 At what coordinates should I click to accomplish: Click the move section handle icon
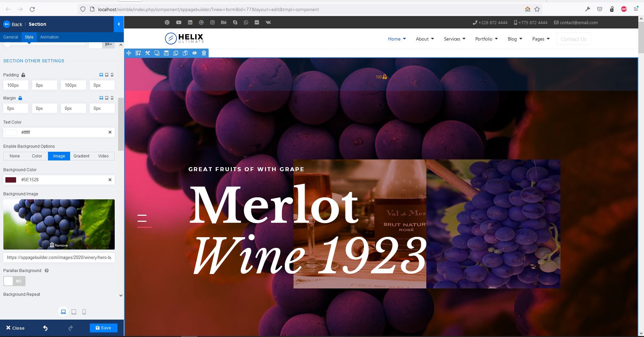pos(129,53)
